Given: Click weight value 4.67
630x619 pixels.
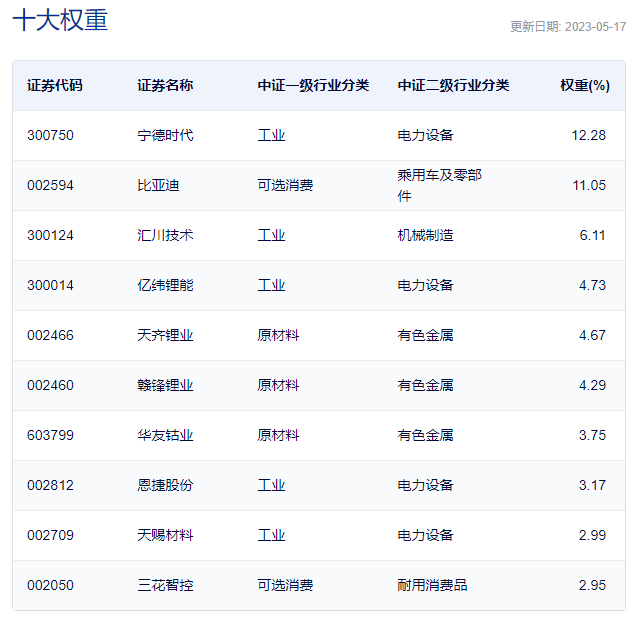Looking at the screenshot, I should (592, 335).
